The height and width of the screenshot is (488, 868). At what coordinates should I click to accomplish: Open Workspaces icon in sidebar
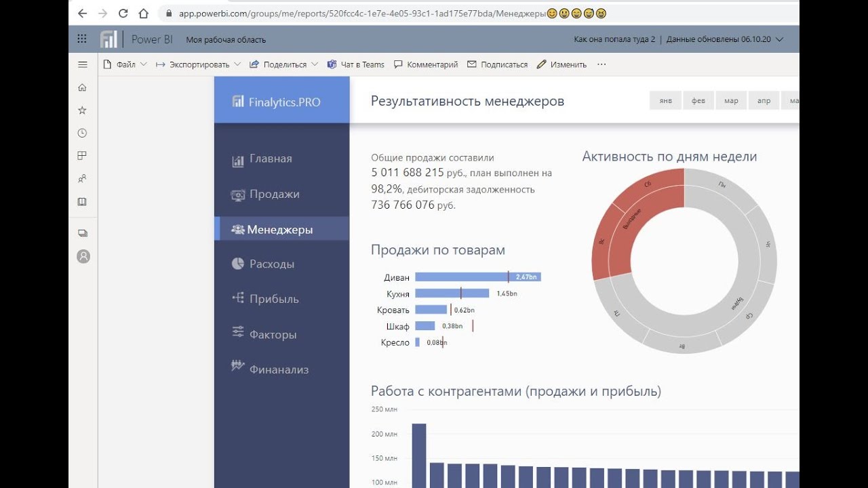(x=83, y=233)
